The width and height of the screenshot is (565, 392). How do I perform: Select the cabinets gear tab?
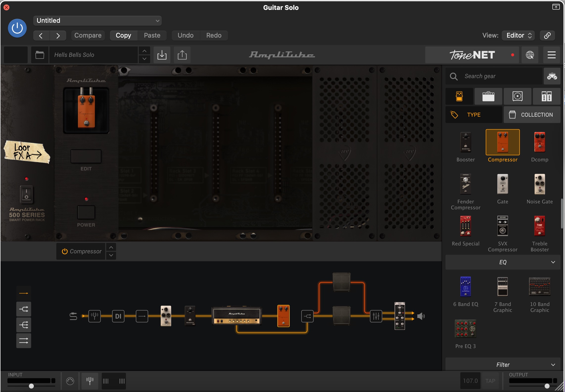point(517,96)
